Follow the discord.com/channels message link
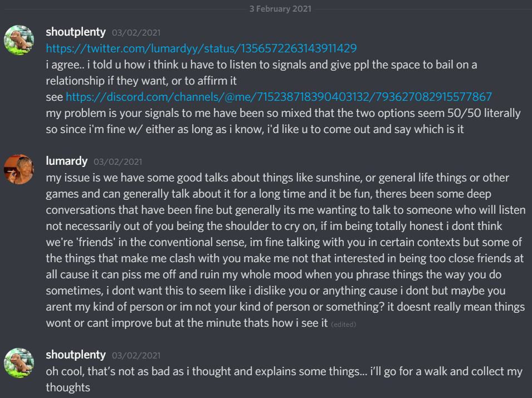 click(279, 97)
